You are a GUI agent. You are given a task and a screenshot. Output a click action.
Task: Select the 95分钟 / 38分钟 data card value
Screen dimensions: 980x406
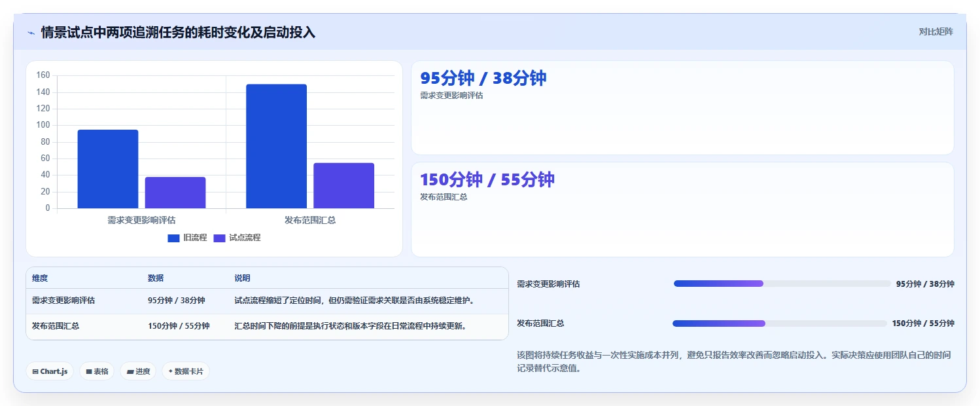coord(483,78)
